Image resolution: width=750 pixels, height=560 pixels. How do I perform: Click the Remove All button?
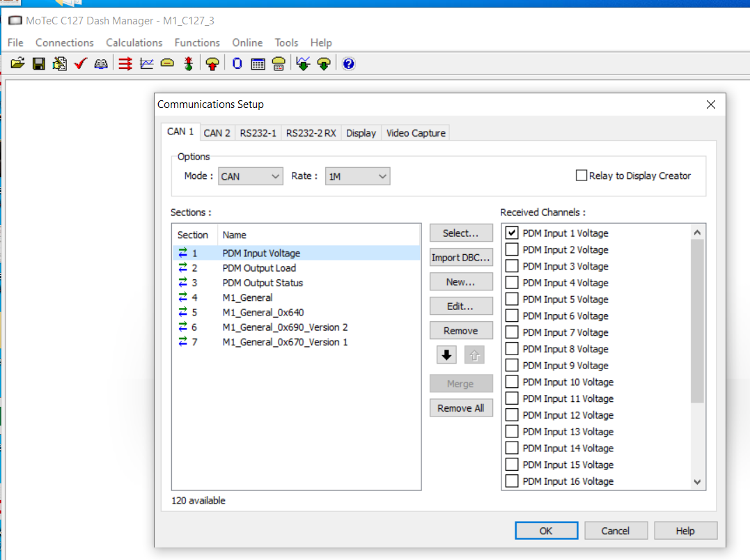461,408
